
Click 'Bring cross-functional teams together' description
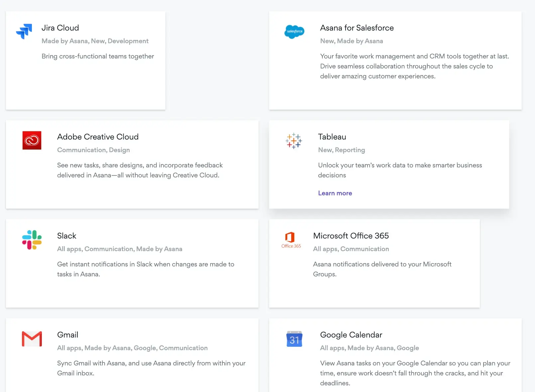click(98, 56)
